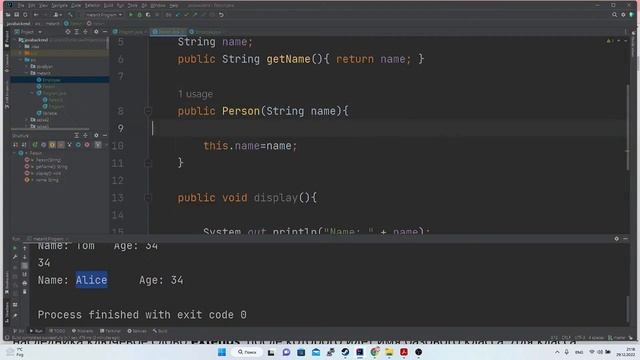640x360 pixels.
Task: Switch to the first editor tab
Action: click(x=130, y=32)
